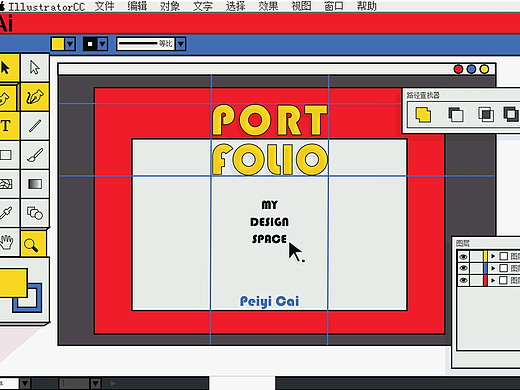Open artboard number dropdown in bottom status bar

96,383
